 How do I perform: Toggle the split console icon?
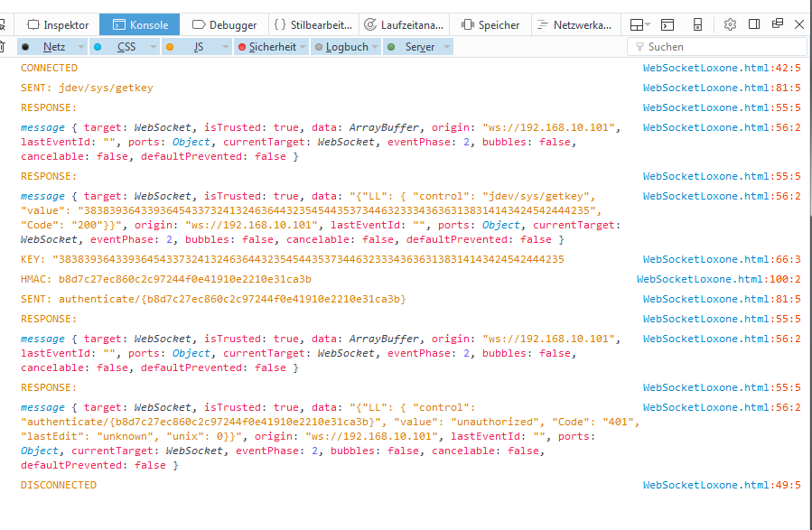click(667, 25)
